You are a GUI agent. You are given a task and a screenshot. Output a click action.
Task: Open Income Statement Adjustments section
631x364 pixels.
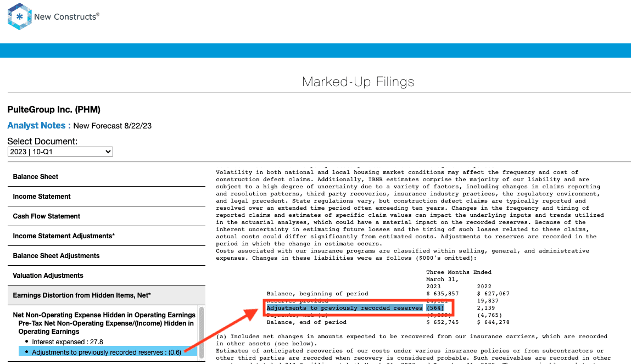[106, 236]
